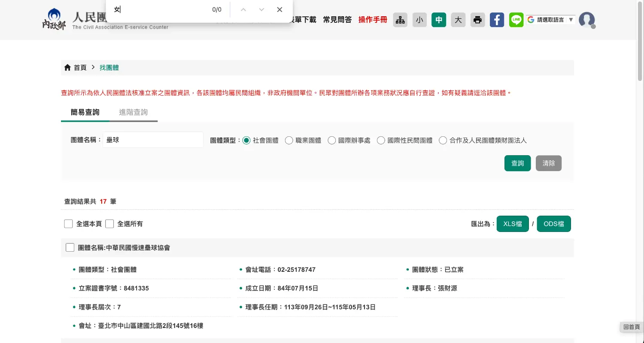This screenshot has width=644, height=343.
Task: Click the green 查詢 button
Action: [517, 163]
